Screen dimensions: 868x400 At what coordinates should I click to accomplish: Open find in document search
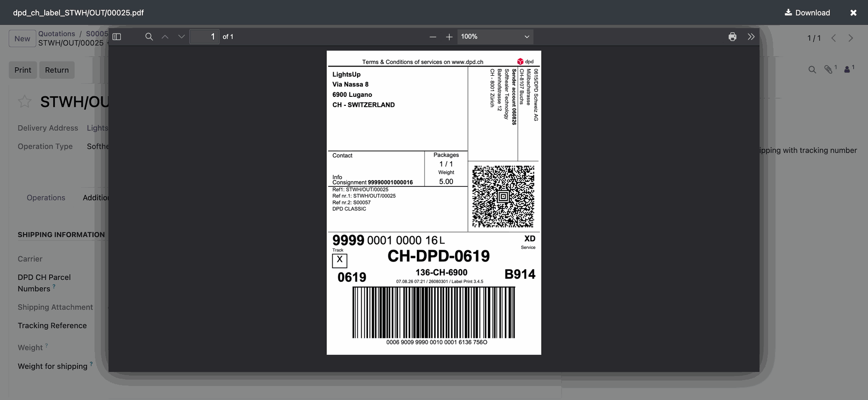(149, 37)
